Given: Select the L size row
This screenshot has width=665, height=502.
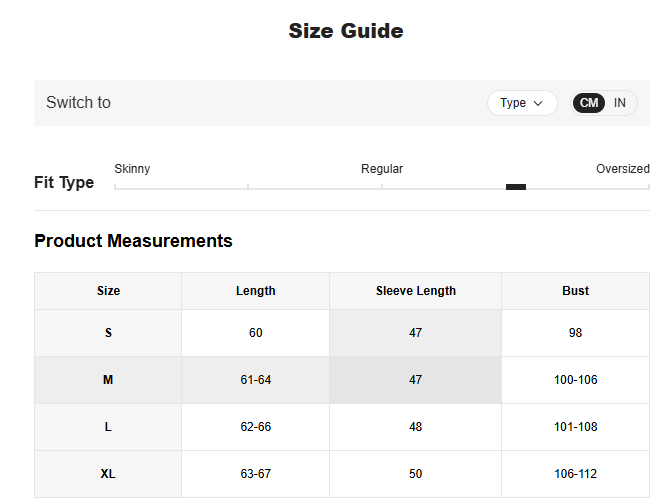Looking at the screenshot, I should pos(108,427).
